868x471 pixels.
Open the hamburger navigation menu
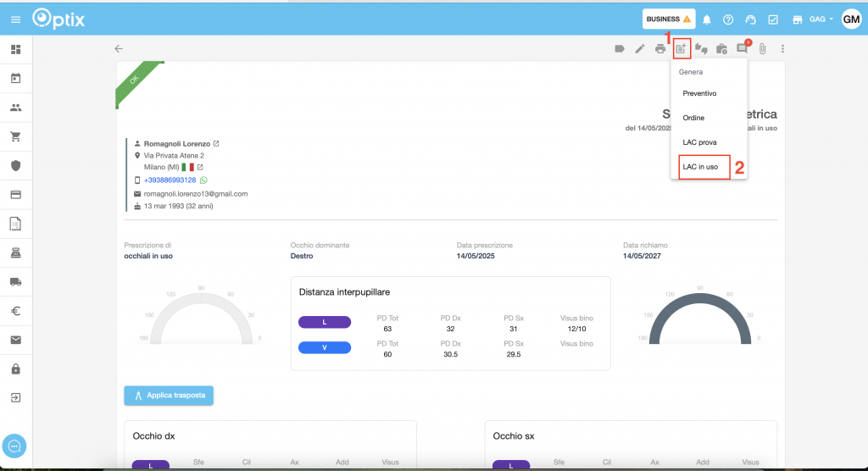tap(15, 19)
